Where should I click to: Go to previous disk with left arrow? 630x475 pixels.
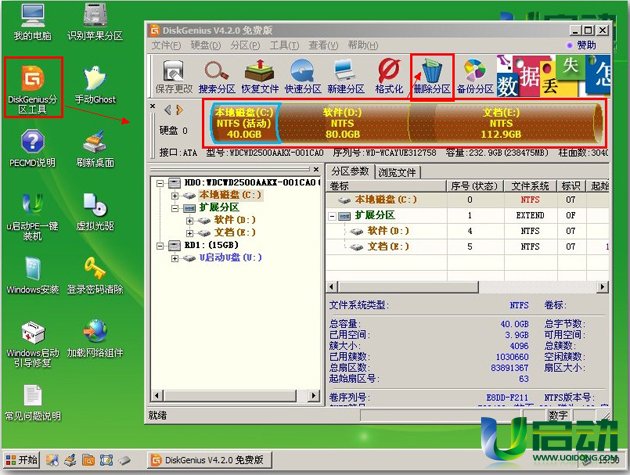pyautogui.click(x=168, y=109)
